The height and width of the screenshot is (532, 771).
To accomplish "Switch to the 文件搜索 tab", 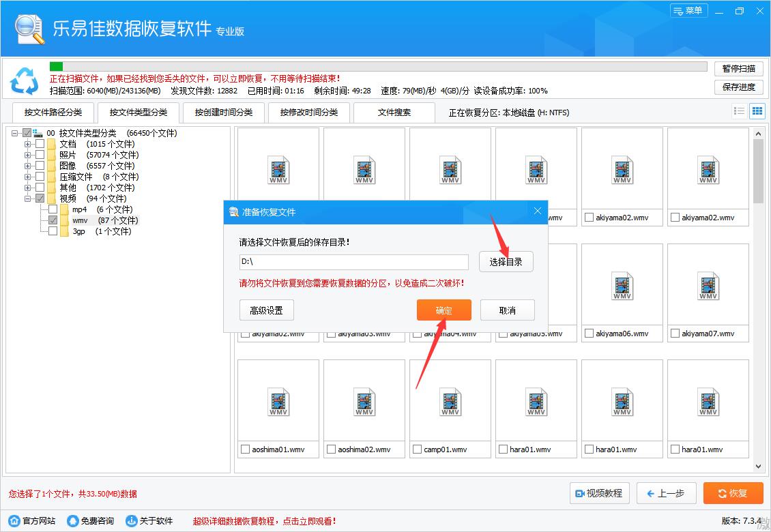I will 394,112.
